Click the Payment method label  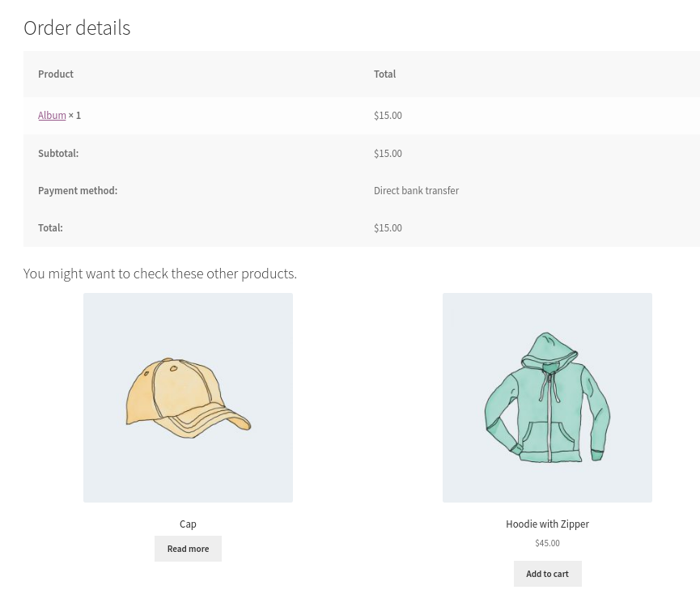pos(78,191)
